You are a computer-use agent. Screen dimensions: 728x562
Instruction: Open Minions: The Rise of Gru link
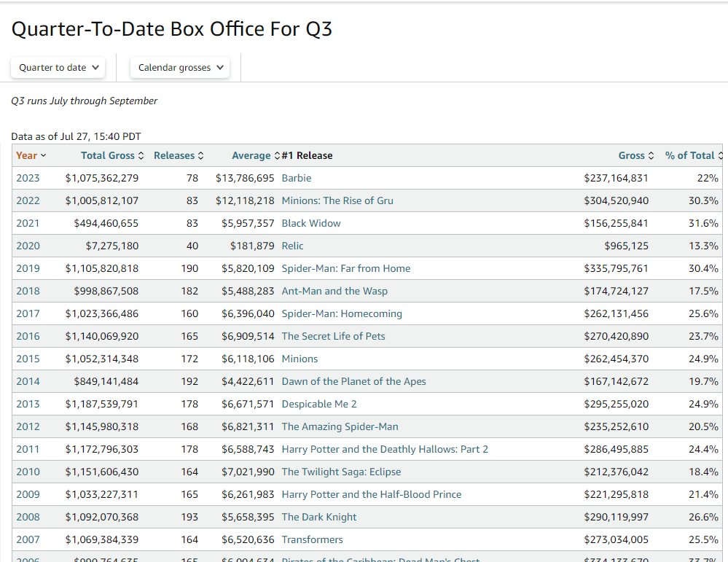tap(337, 200)
